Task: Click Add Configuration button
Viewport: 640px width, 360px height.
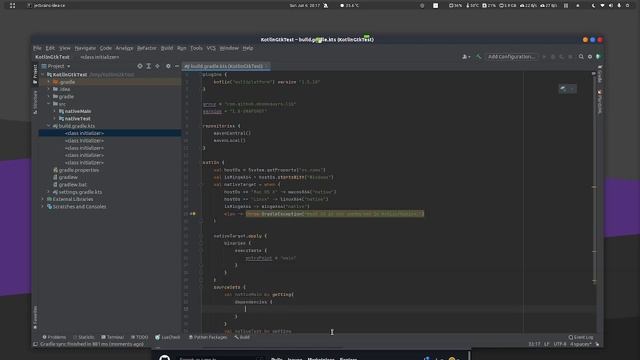Action: [x=511, y=57]
